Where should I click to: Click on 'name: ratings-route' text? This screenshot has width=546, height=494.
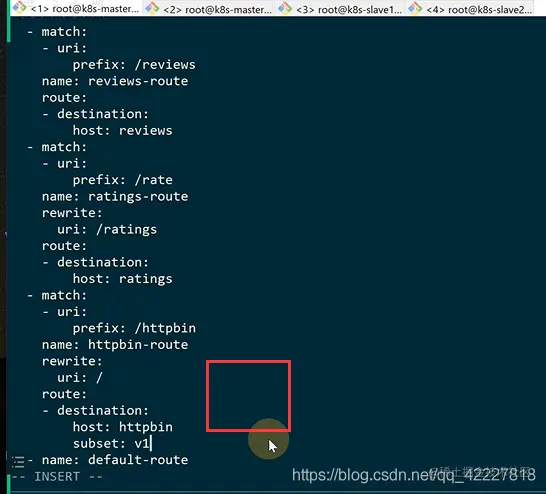(x=115, y=197)
